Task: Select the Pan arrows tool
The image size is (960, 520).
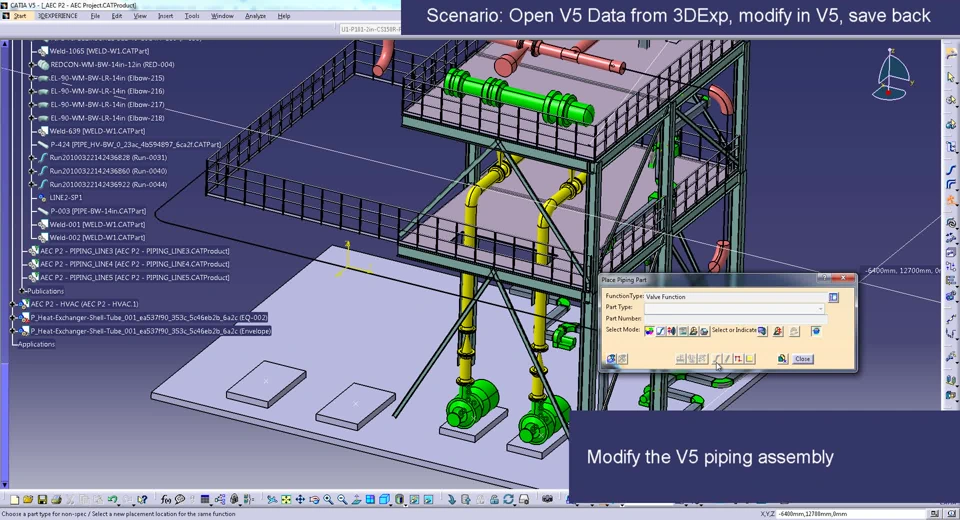Action: click(x=300, y=500)
